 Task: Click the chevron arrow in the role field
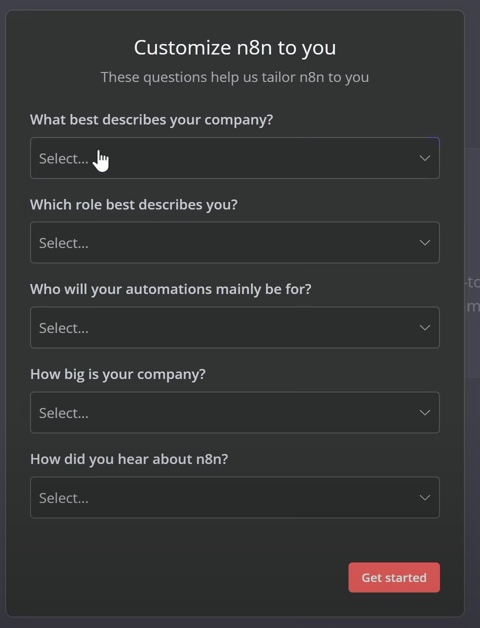[x=425, y=243]
